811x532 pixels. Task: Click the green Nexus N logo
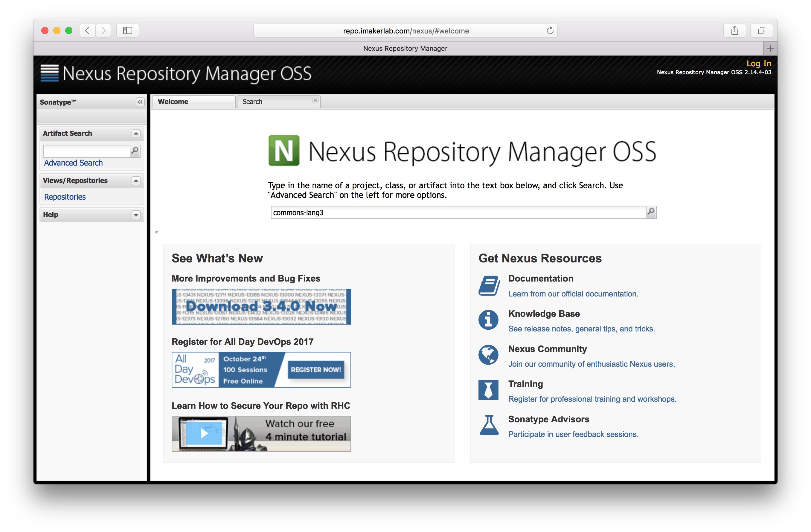pyautogui.click(x=284, y=151)
